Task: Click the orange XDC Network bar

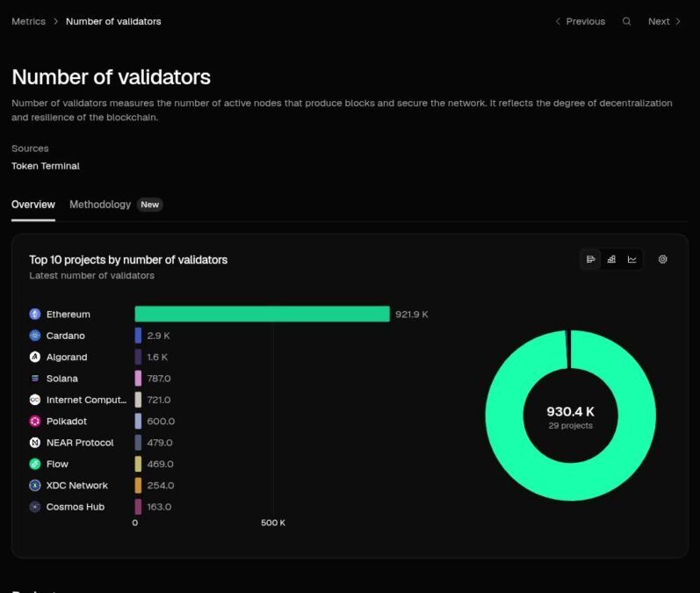Action: tap(138, 486)
